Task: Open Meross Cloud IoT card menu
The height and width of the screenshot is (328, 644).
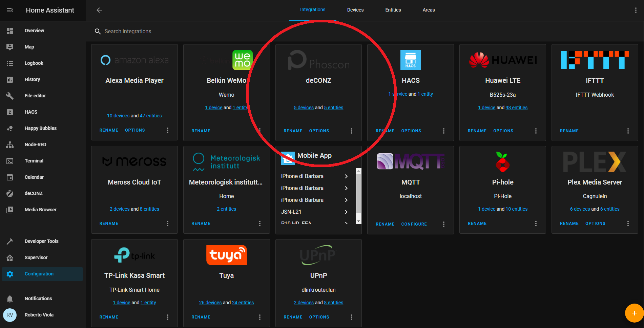Action: [x=168, y=224]
